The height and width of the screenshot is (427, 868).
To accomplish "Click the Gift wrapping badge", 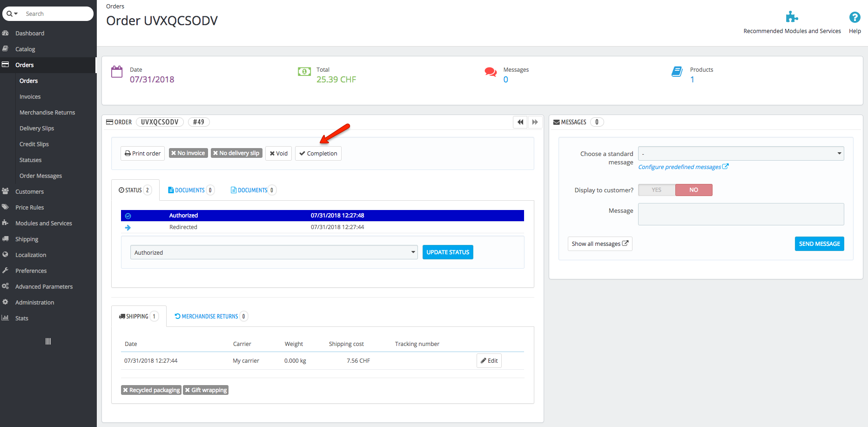I will (206, 390).
